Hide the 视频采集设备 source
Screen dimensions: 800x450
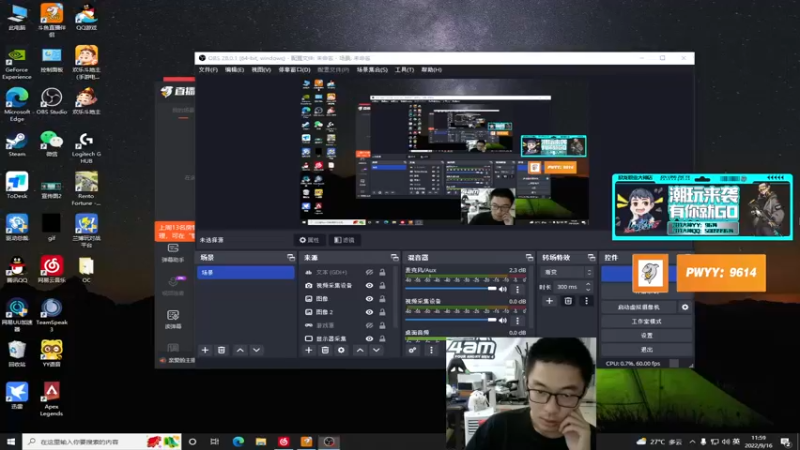pos(369,286)
